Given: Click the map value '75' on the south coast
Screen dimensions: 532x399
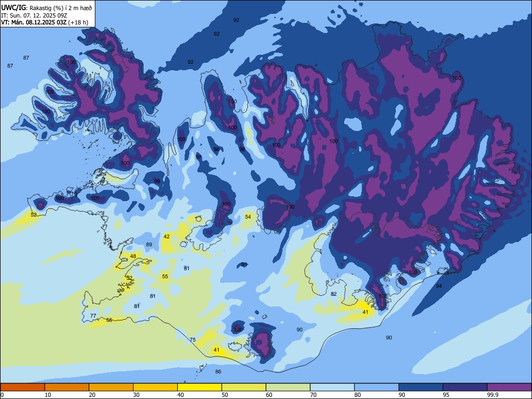Looking at the screenshot, I should (193, 339).
